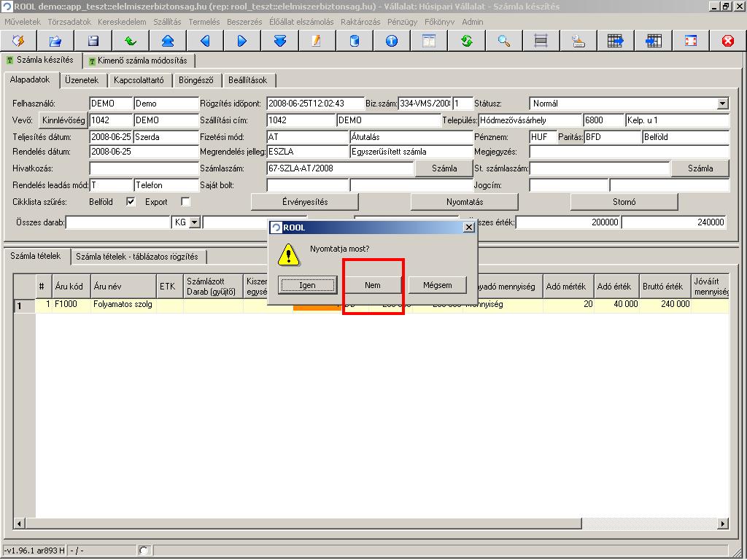Screen dimensions: 747x560
Task: Open the Főkönyv menu
Action: 439,22
